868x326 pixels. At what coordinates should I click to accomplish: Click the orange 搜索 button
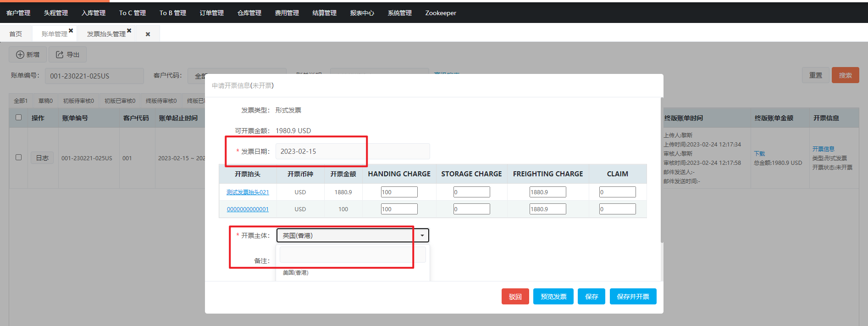(x=845, y=75)
